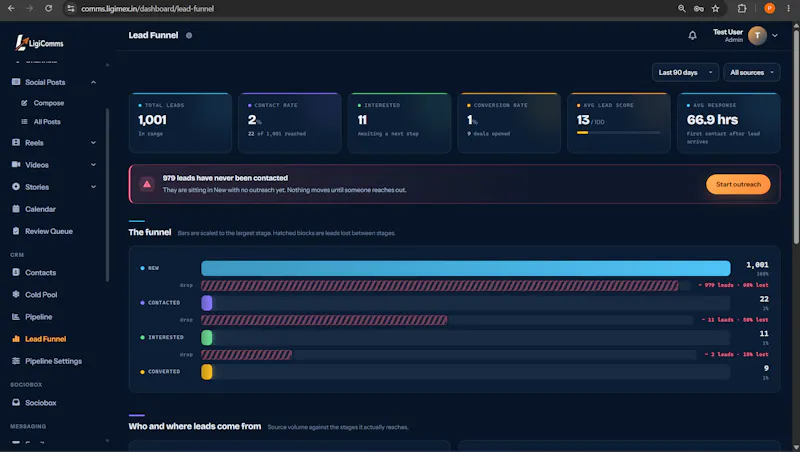Click the Reels sidebar icon
Image resolution: width=800 pixels, height=452 pixels.
tap(16, 142)
